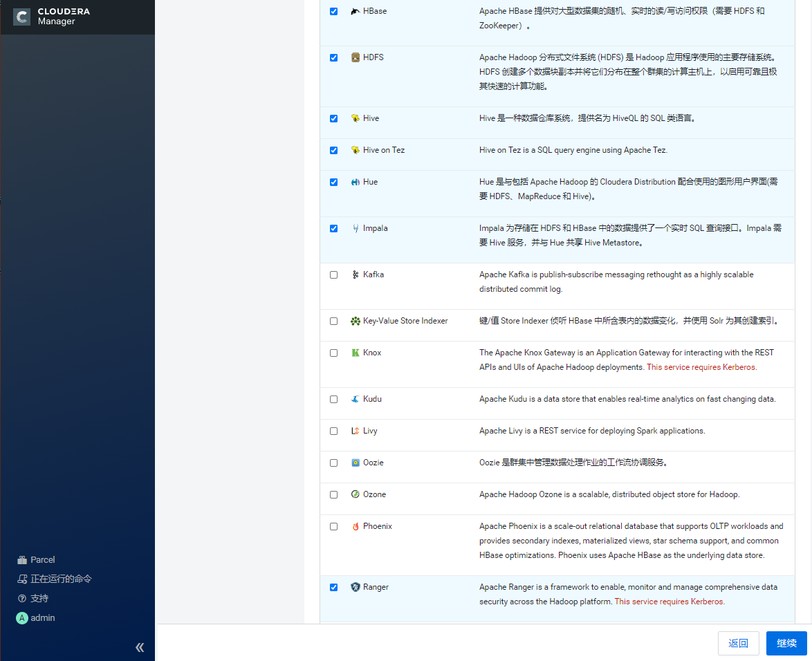812x661 pixels.
Task: Click the Key-Value Store Indexer icon
Action: point(356,321)
